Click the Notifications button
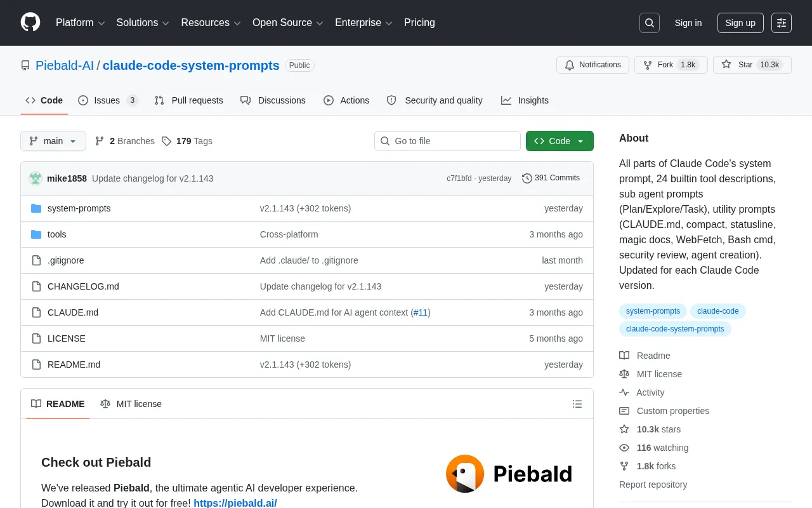812x508 pixels. coord(593,65)
